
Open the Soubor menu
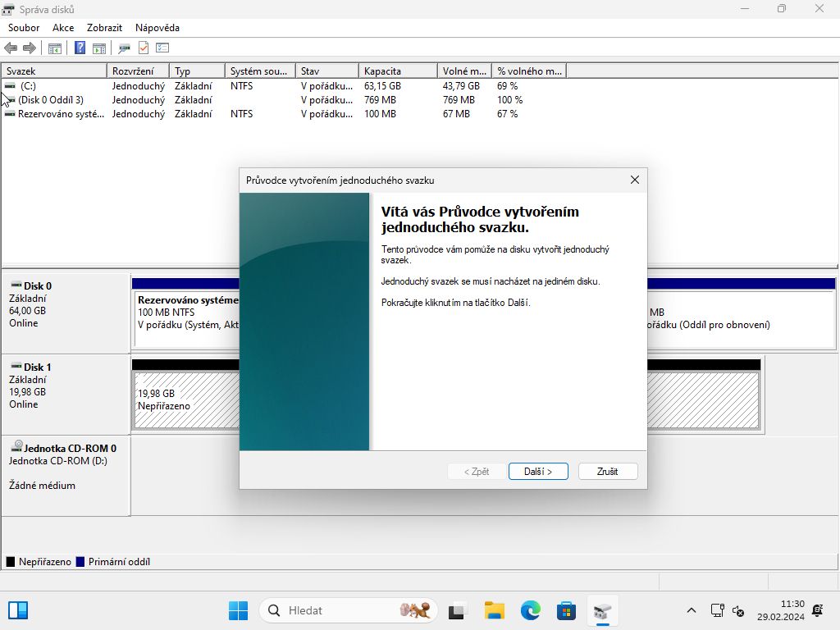(24, 28)
